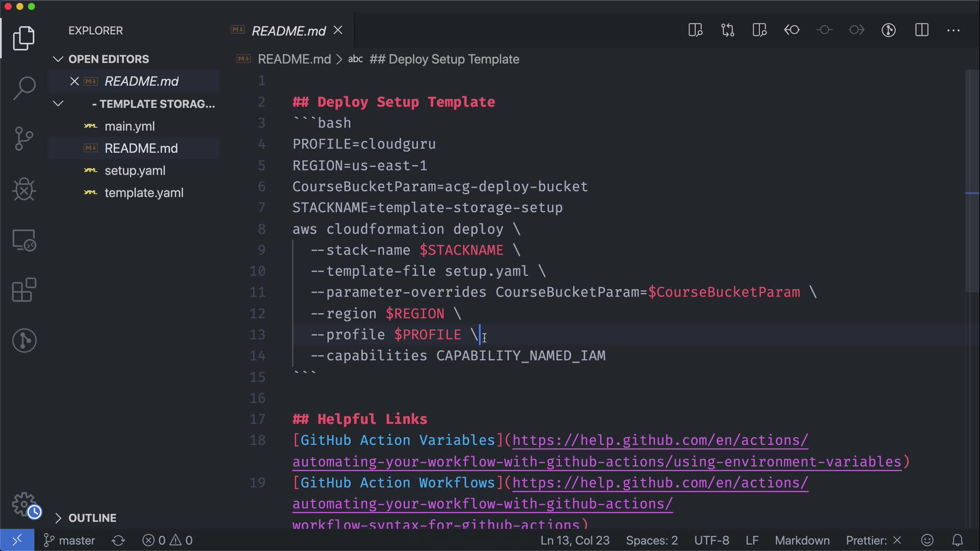Open the More Actions ellipsis menu
Image resolution: width=980 pixels, height=551 pixels.
[953, 30]
